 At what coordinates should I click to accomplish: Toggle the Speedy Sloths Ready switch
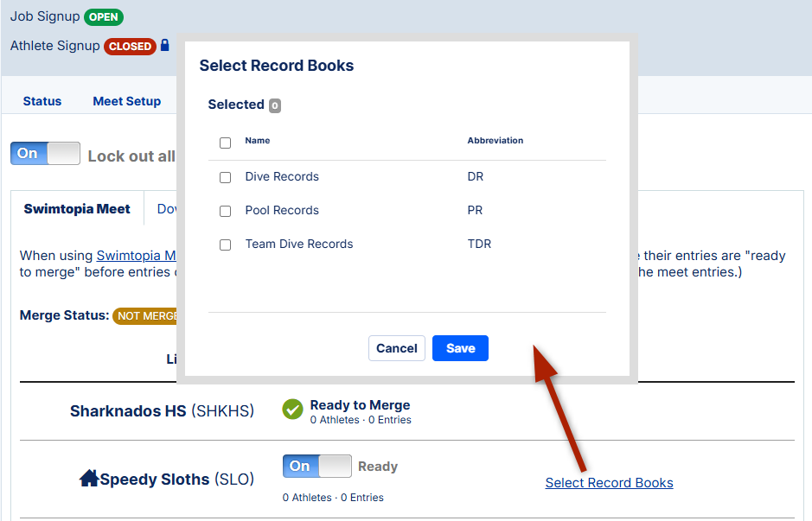point(317,467)
